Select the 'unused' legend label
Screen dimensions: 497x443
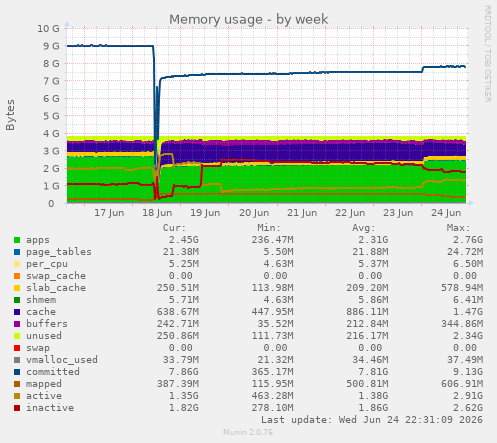tap(44, 336)
